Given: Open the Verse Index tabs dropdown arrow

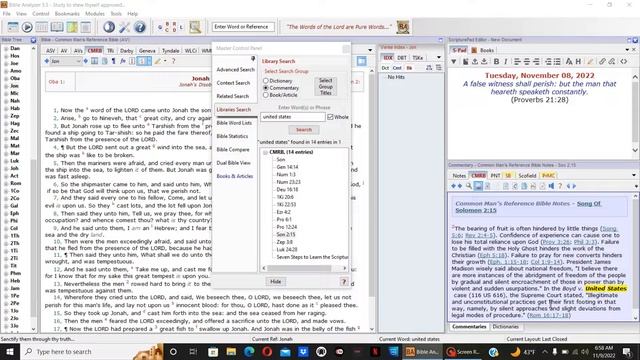Looking at the screenshot, I should point(439,58).
